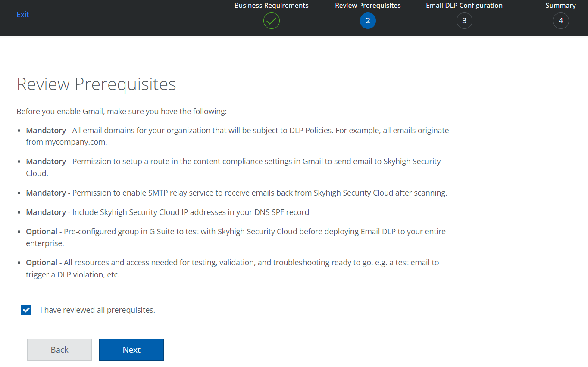Image resolution: width=588 pixels, height=367 pixels.
Task: Jump to the step 3 circle
Action: [464, 21]
